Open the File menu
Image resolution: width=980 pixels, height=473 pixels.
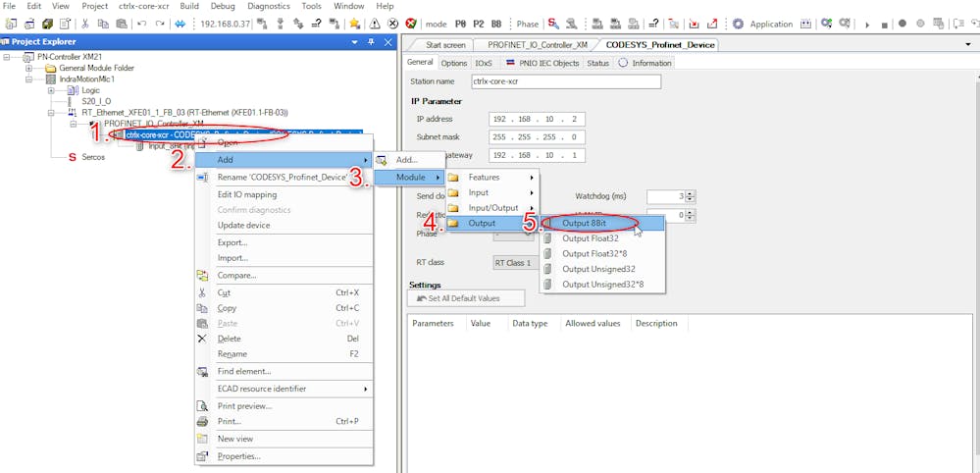[10, 6]
